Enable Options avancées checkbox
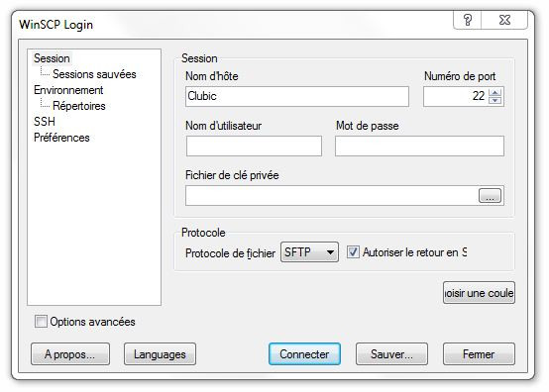 tap(41, 322)
